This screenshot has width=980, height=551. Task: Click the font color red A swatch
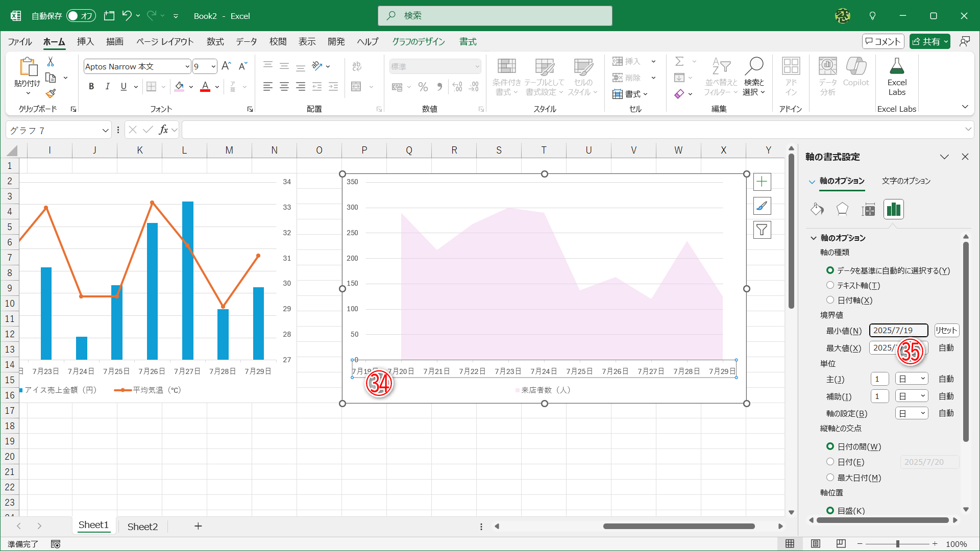pyautogui.click(x=205, y=87)
